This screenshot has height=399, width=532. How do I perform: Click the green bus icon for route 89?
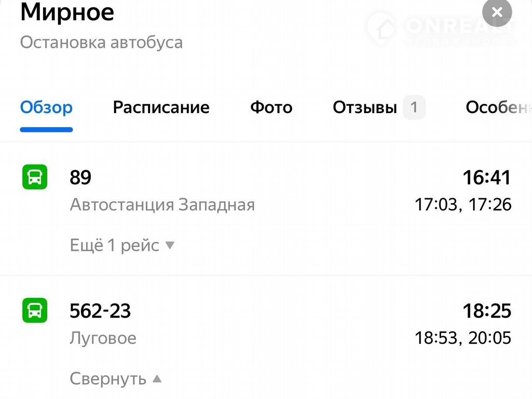[x=35, y=177]
